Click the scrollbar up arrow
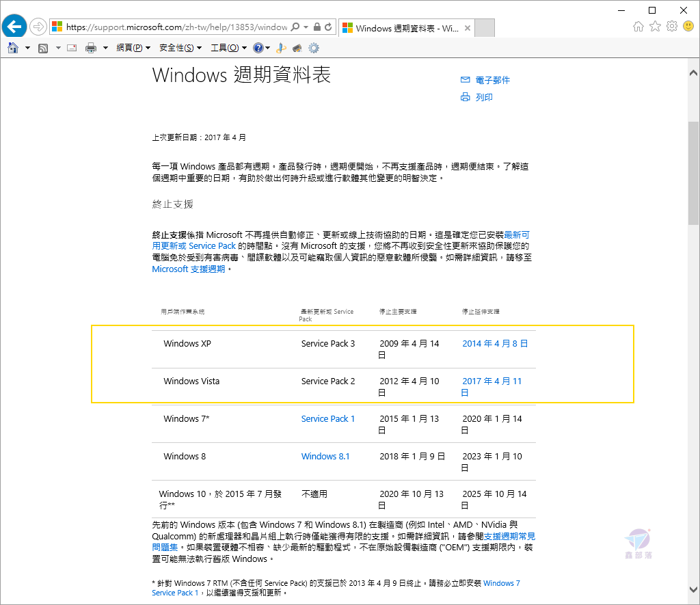This screenshot has width=700, height=605. tap(693, 72)
